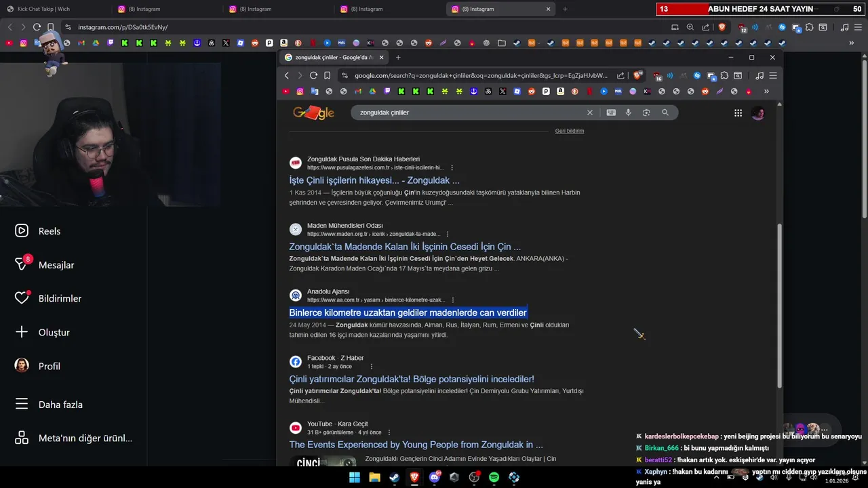Open Çinli yatırımcılar Zonguldak'ta result
Screen dimensions: 868x488
coord(412,379)
